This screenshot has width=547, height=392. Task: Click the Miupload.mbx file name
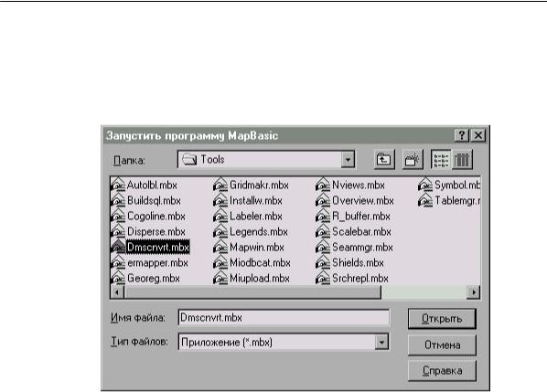260,279
